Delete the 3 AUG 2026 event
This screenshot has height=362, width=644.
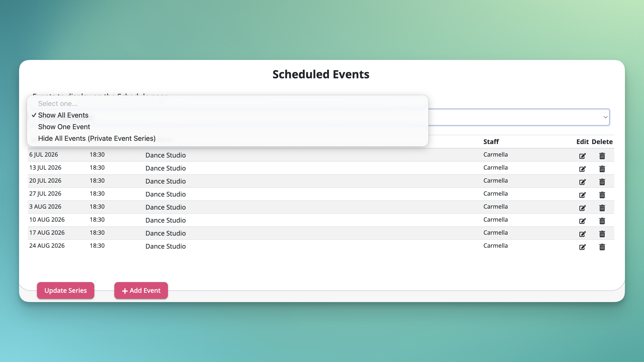click(x=602, y=208)
